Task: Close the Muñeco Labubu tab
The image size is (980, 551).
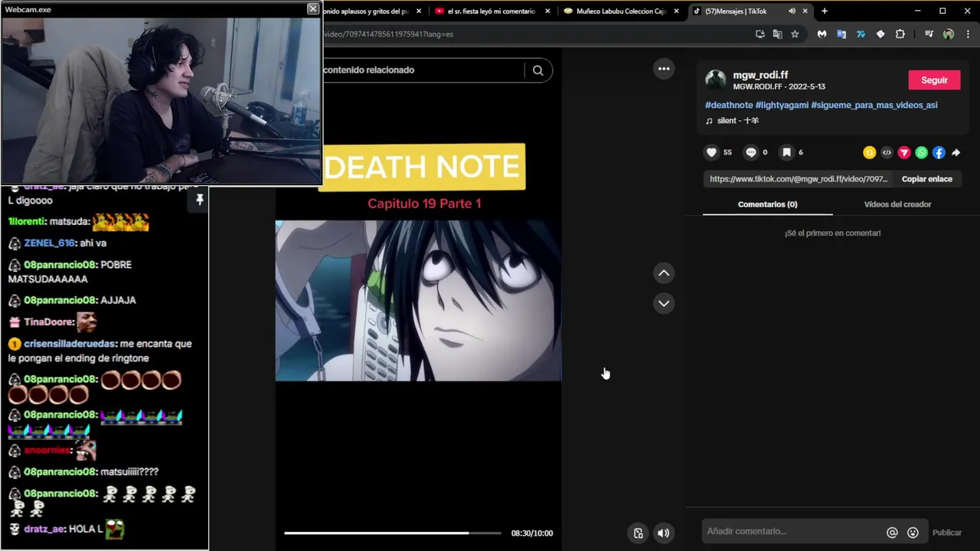Action: [676, 11]
